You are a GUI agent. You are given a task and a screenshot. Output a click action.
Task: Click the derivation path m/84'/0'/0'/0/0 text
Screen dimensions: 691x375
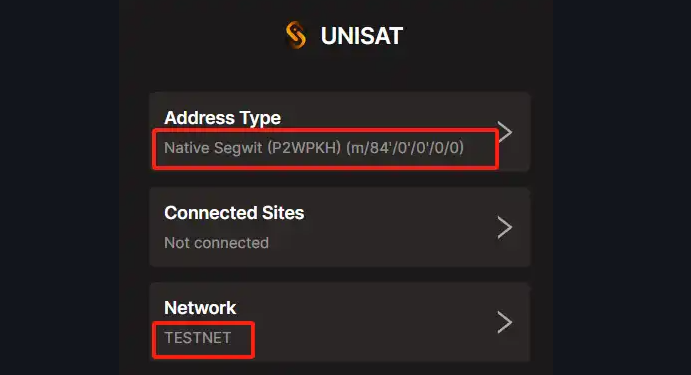pos(405,148)
